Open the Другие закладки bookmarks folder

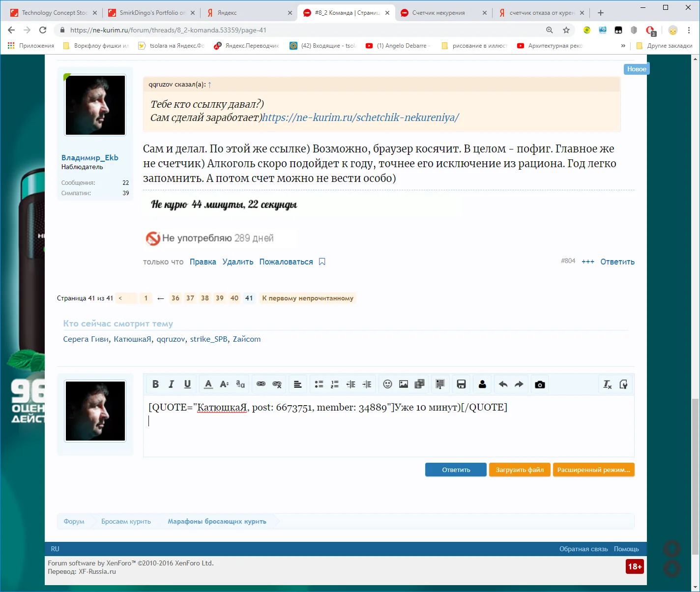click(664, 46)
